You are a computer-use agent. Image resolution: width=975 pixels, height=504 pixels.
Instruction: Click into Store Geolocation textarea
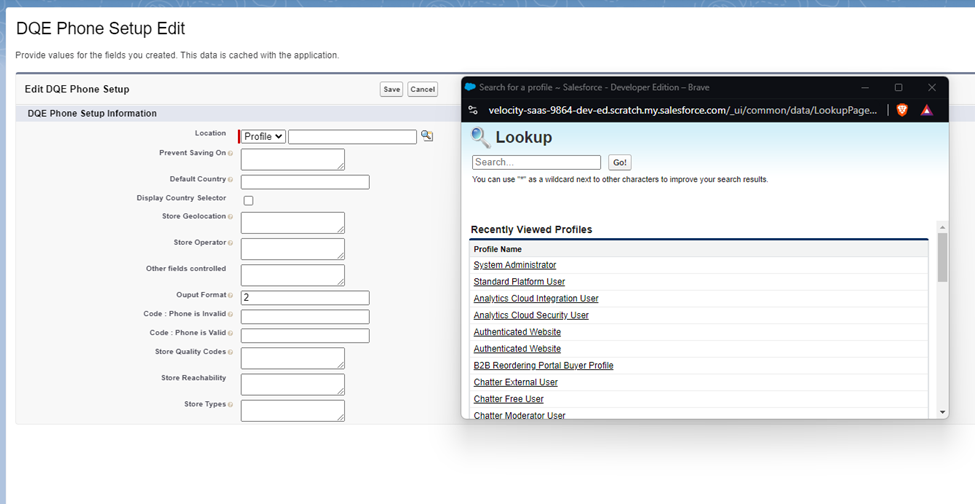tap(293, 222)
